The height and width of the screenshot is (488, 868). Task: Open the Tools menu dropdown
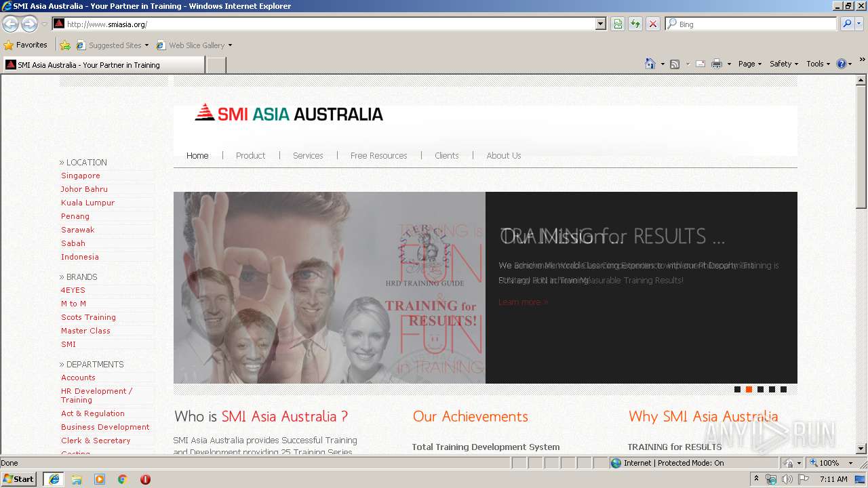(818, 64)
